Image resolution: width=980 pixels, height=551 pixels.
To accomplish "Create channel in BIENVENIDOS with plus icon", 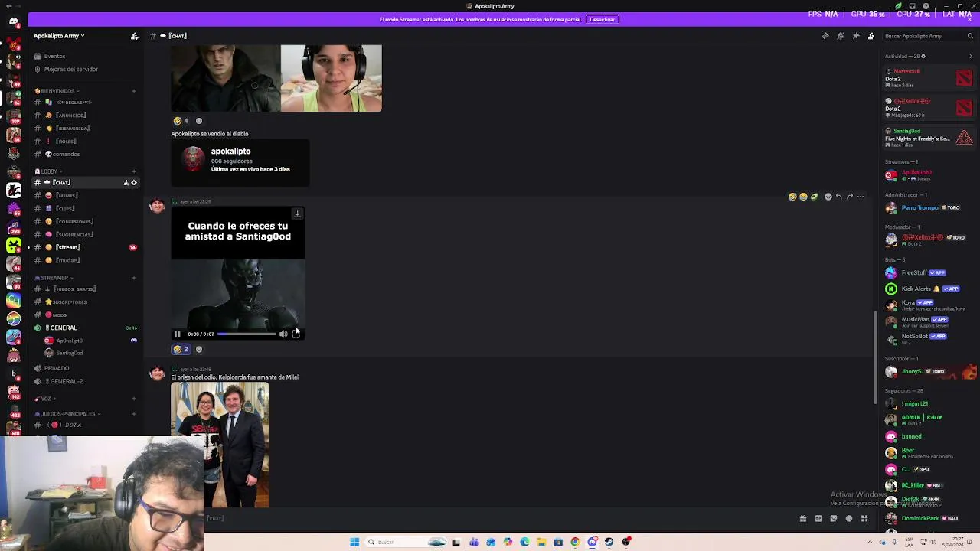I will 133,91.
